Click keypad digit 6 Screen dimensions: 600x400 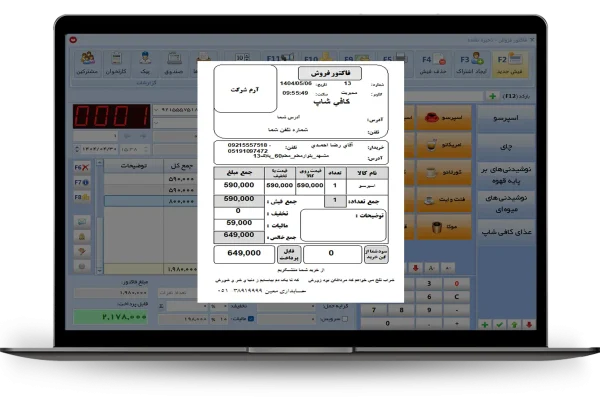pyautogui.click(x=429, y=297)
